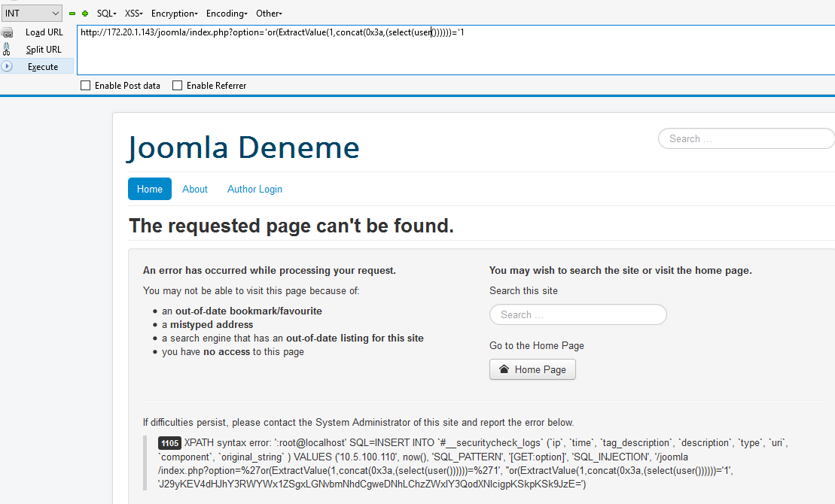Enable the Referrer checkbox
The height and width of the screenshot is (504, 835).
pyautogui.click(x=178, y=86)
